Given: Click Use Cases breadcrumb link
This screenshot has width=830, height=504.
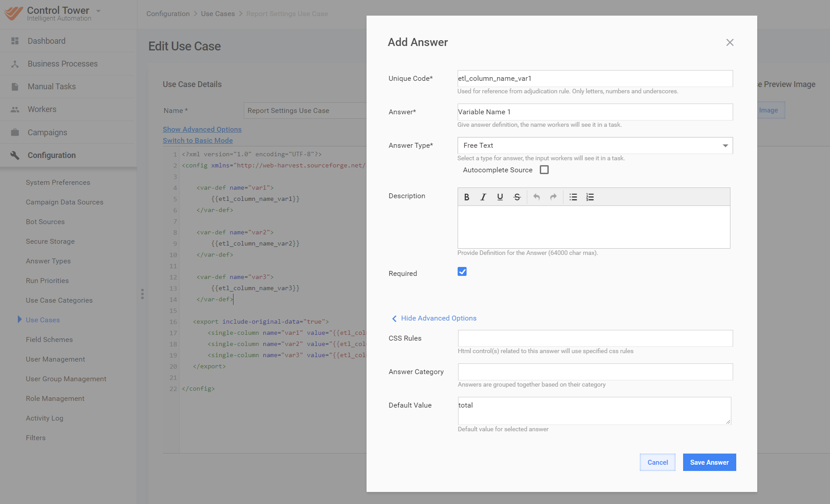Looking at the screenshot, I should (218, 14).
